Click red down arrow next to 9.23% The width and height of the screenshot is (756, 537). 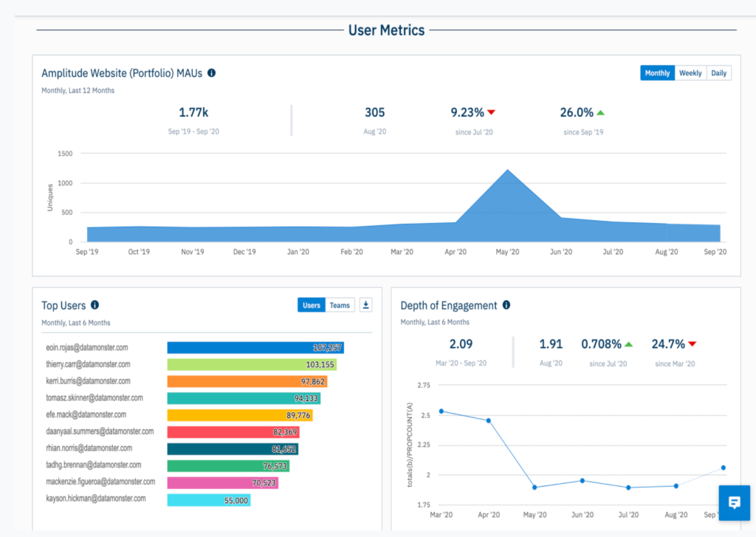click(x=491, y=112)
